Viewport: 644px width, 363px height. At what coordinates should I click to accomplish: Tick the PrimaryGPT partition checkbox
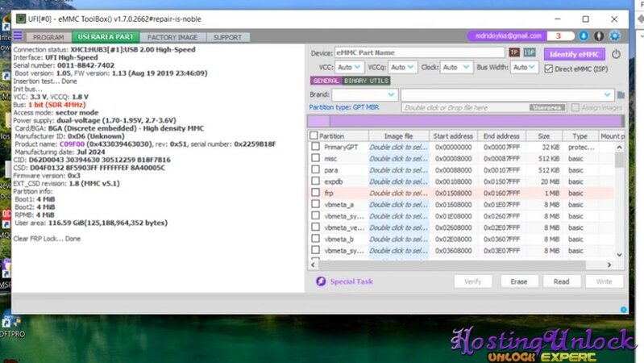pos(314,148)
